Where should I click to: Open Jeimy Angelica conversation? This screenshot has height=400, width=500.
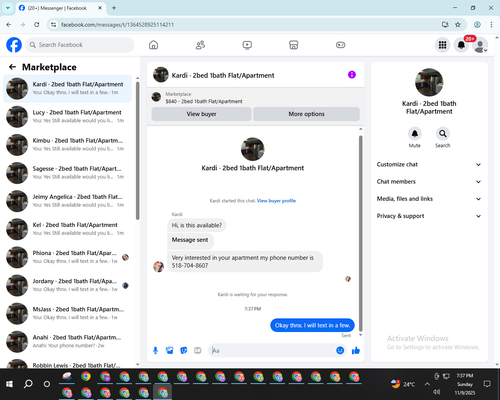[68, 201]
